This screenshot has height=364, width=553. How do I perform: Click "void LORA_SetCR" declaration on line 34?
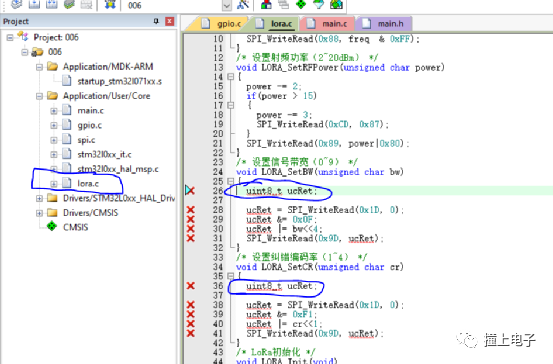click(x=320, y=267)
